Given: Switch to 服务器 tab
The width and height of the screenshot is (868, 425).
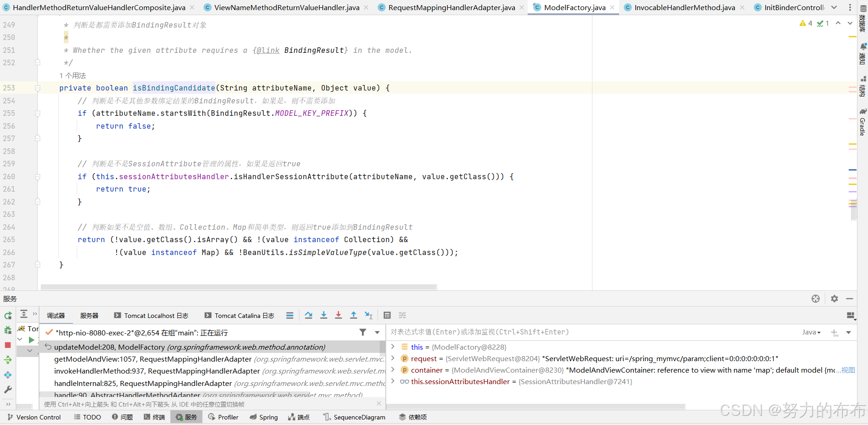Looking at the screenshot, I should pyautogui.click(x=89, y=316).
